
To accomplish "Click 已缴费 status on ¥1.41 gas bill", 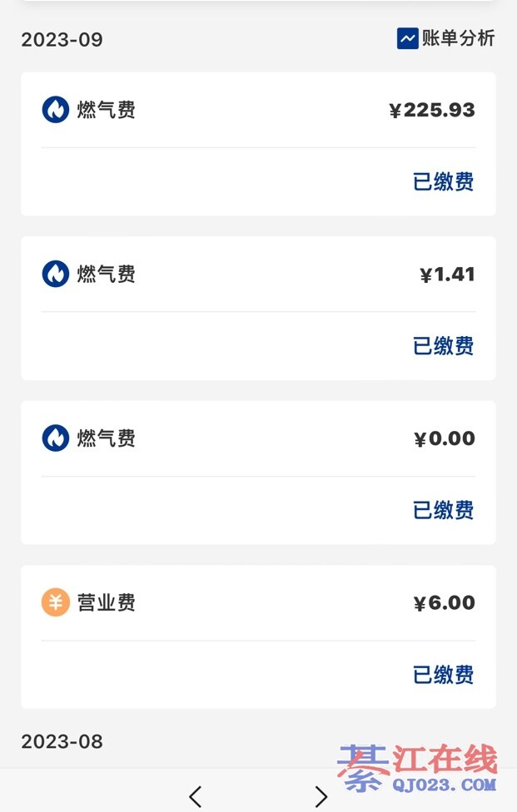I will 444,345.
